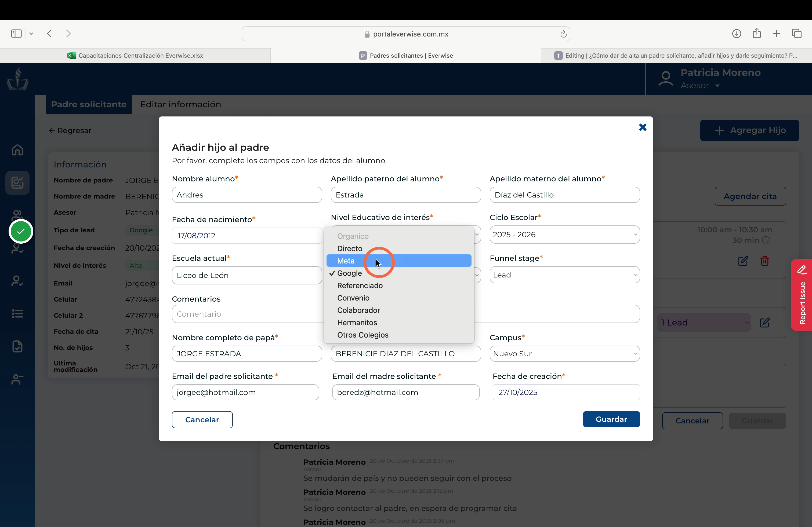Click Fecha de nacimiento field 17/08/2012
The width and height of the screenshot is (812, 527).
point(247,236)
